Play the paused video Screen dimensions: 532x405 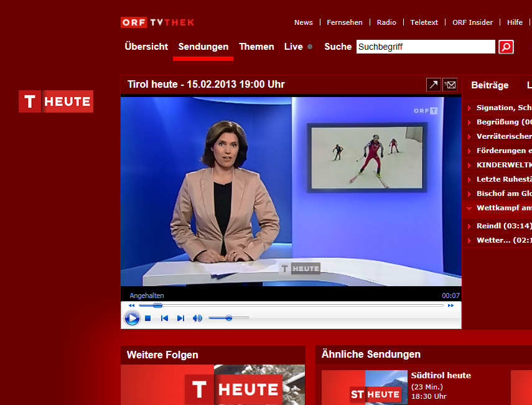[x=132, y=318]
